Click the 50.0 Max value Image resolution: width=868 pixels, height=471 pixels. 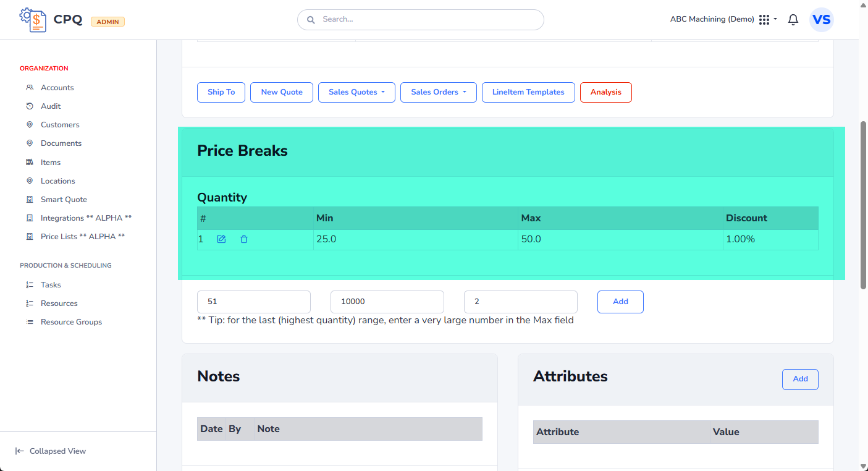531,239
